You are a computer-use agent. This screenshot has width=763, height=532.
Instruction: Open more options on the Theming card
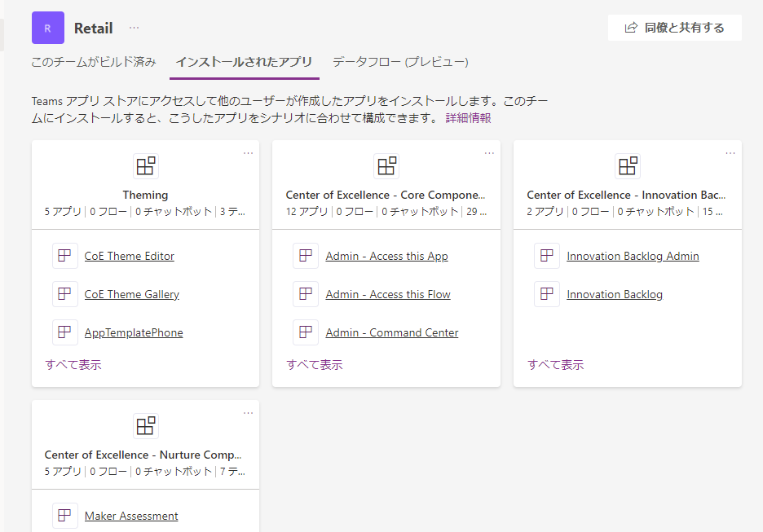click(248, 153)
